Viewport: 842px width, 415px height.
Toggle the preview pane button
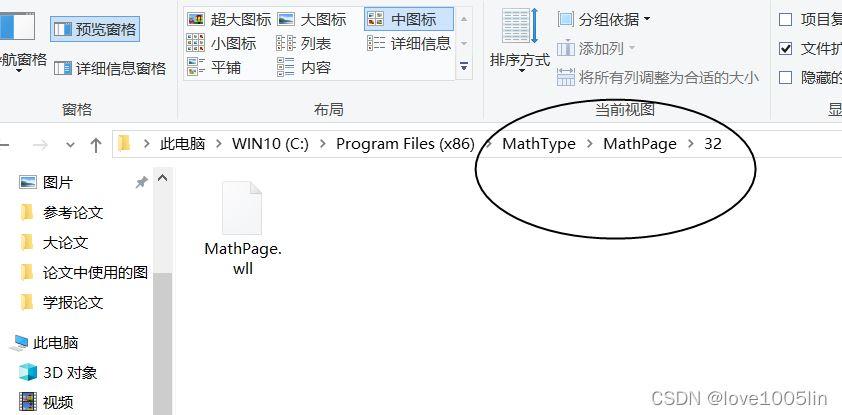click(x=95, y=29)
